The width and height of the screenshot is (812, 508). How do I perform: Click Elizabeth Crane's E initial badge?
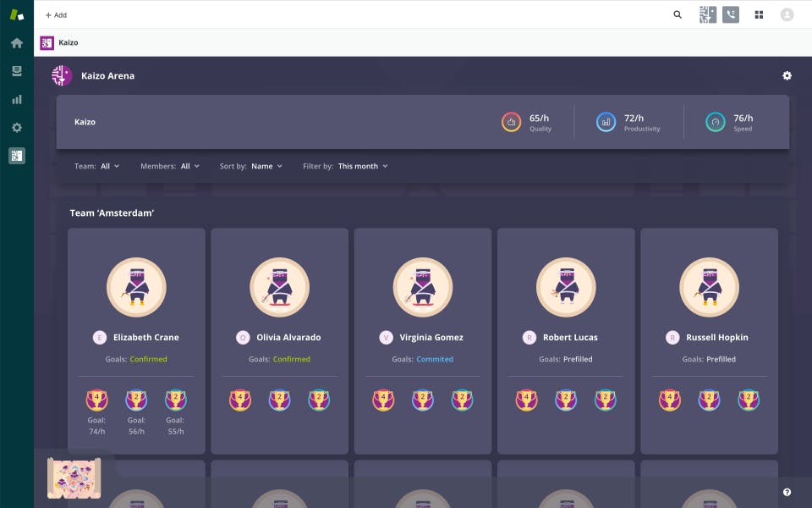[x=100, y=338]
